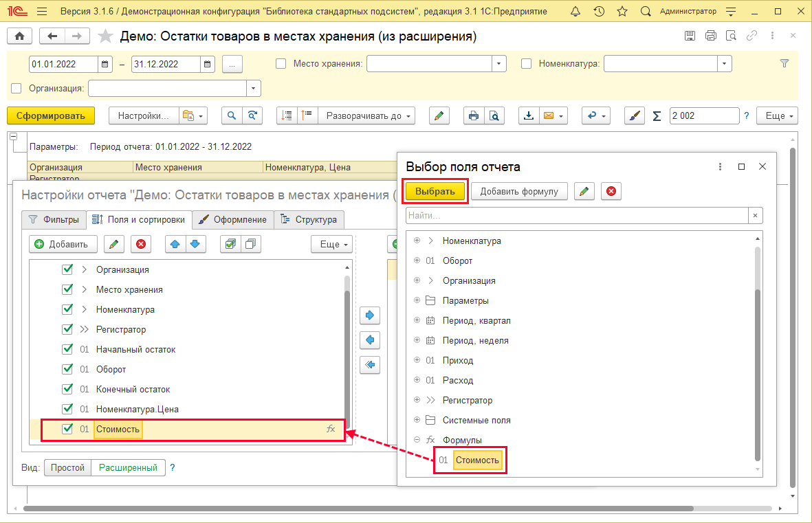Screen dimensions: 812x523
Task: Expand Место хранения field in settings list
Action: pos(85,289)
